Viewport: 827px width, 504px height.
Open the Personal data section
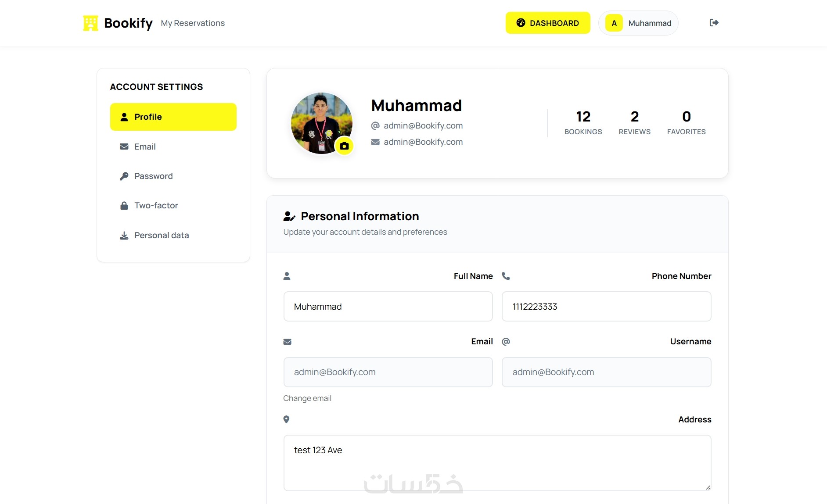[161, 236]
